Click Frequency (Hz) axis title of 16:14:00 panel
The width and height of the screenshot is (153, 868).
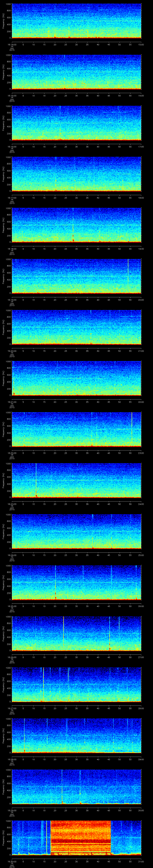pyautogui.click(x=3, y=21)
